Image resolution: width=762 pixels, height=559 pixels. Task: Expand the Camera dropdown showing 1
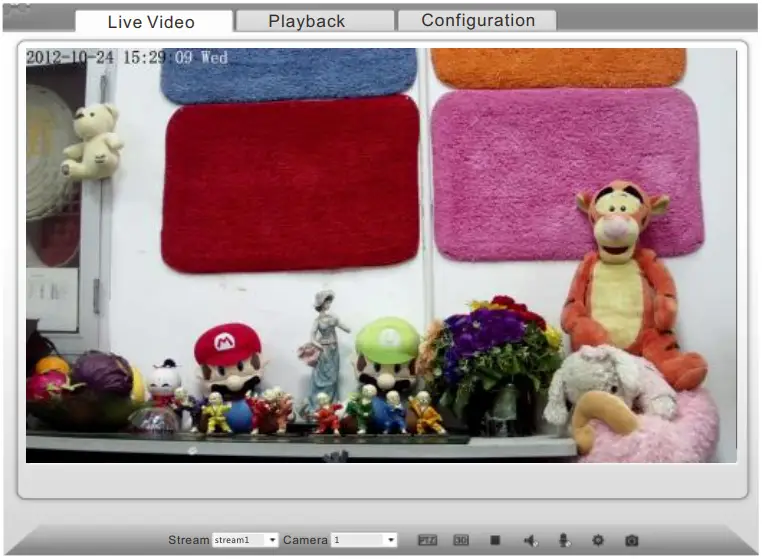(364, 540)
